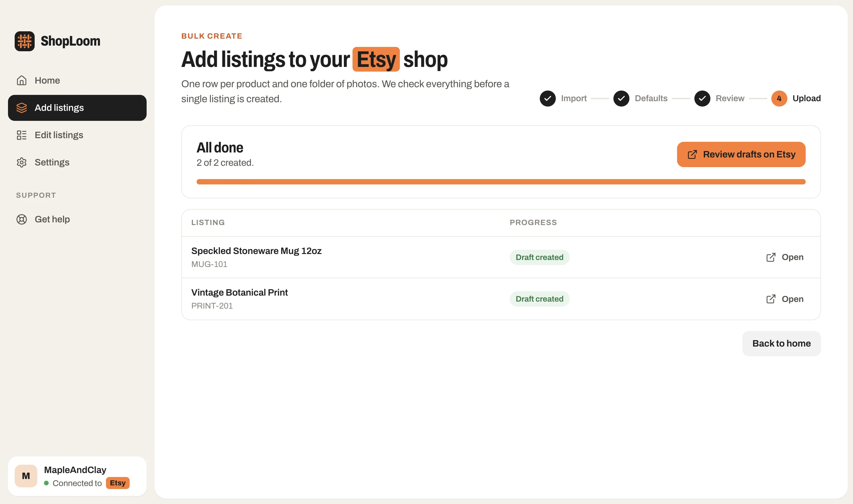
Task: Open the Vintage Botanical Print draft
Action: pyautogui.click(x=785, y=299)
